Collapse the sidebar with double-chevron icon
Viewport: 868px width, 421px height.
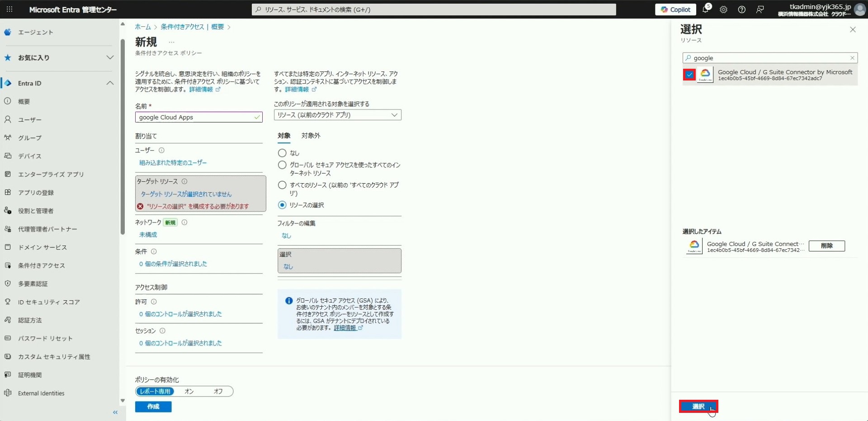click(x=115, y=412)
